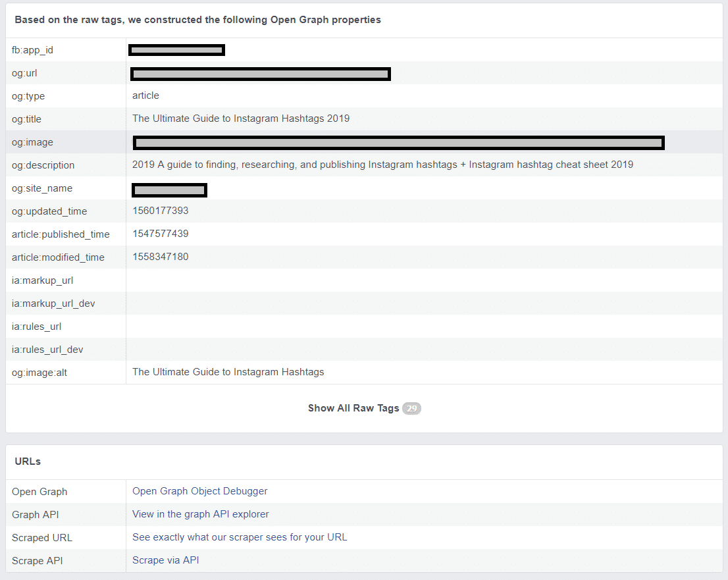Click the Open Graph properties header text
728x580 pixels.
(x=196, y=19)
